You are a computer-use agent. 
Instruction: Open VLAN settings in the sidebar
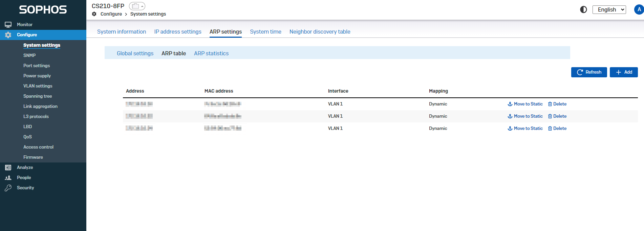coord(38,86)
